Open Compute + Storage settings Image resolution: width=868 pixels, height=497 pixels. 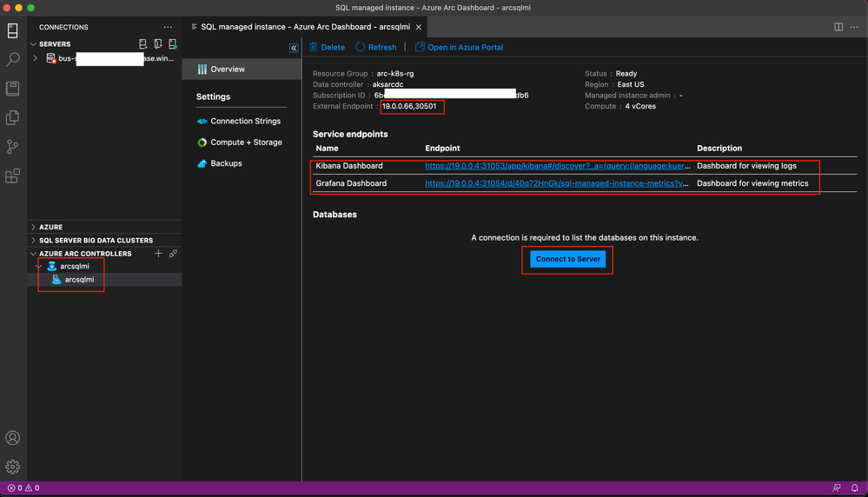click(240, 142)
